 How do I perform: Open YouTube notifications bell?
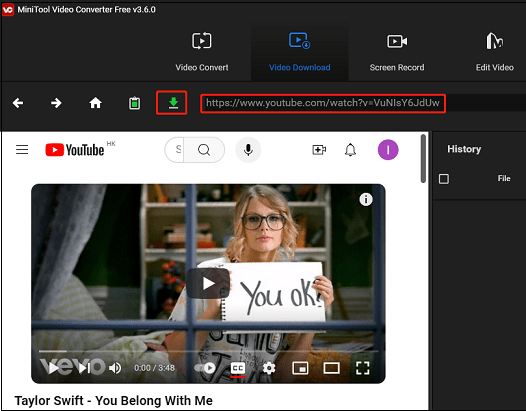click(350, 150)
